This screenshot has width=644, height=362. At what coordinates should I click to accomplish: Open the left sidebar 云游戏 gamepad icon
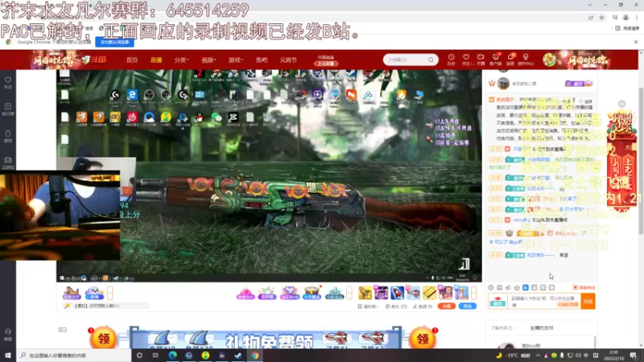pyautogui.click(x=8, y=163)
